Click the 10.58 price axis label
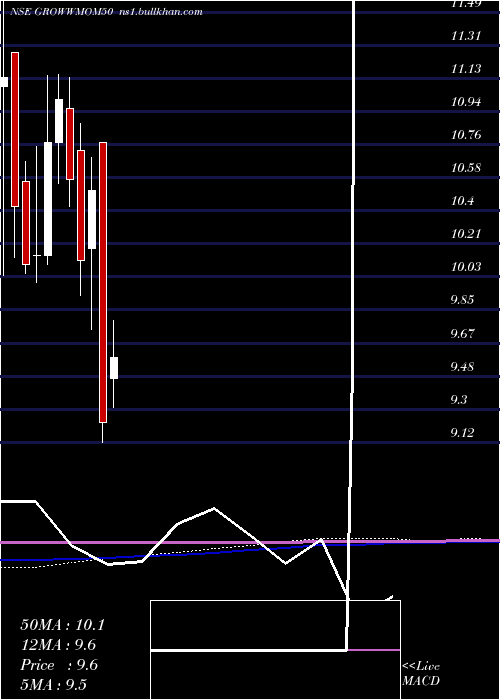This screenshot has width=500, height=700. coord(466,168)
